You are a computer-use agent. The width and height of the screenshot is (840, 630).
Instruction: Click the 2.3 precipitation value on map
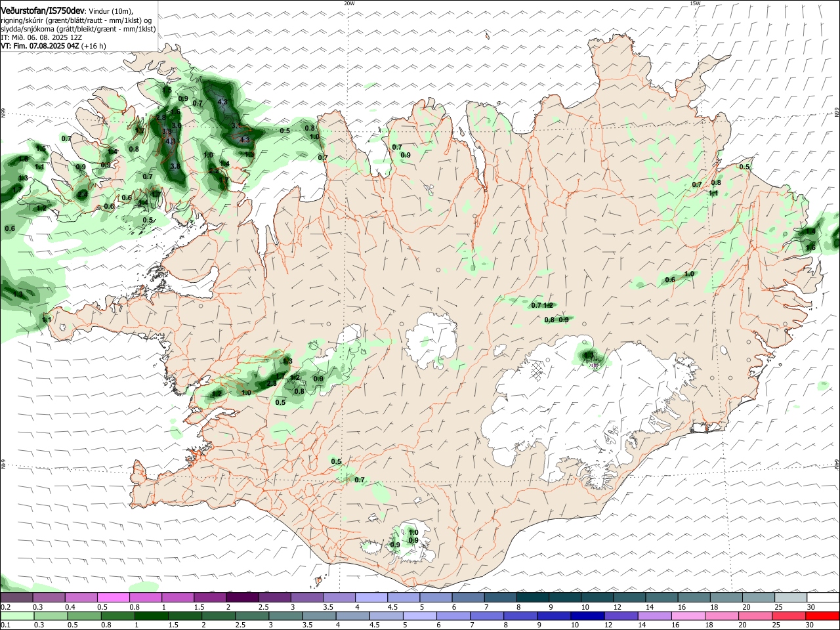pyautogui.click(x=271, y=383)
